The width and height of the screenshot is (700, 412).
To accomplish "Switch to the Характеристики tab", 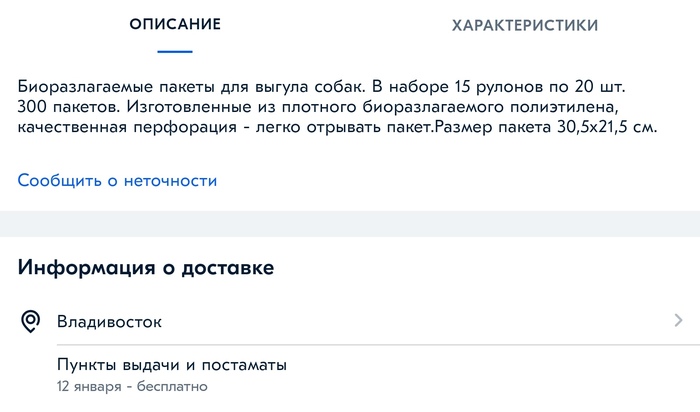I will click(x=525, y=25).
